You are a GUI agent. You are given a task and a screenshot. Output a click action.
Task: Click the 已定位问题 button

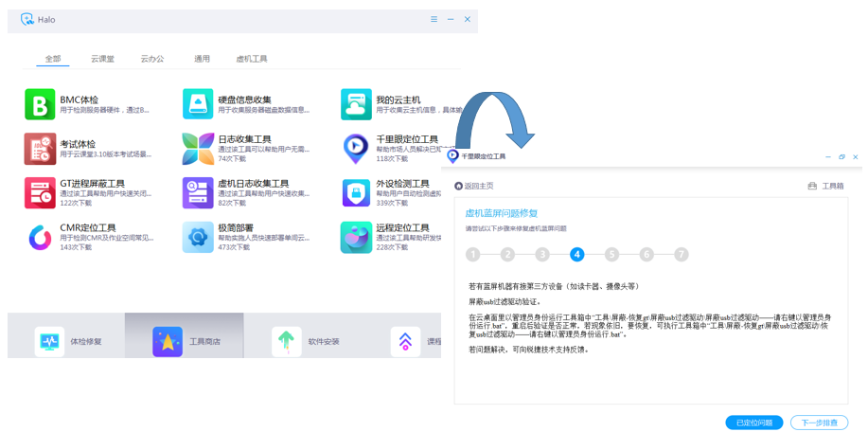[x=753, y=423]
